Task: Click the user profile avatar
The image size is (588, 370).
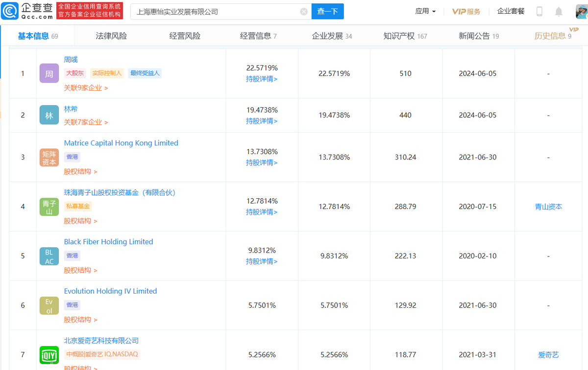Action: (x=581, y=11)
